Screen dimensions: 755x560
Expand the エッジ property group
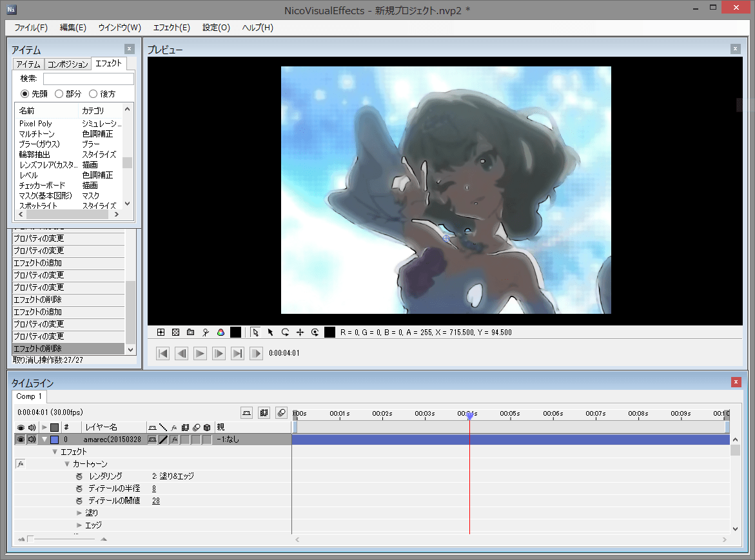[79, 525]
